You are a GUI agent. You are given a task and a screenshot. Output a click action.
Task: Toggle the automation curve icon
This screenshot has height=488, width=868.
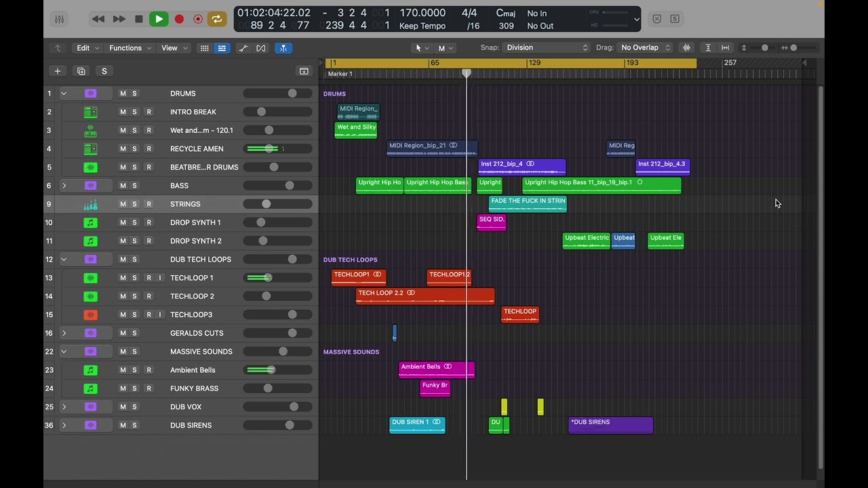click(x=243, y=48)
